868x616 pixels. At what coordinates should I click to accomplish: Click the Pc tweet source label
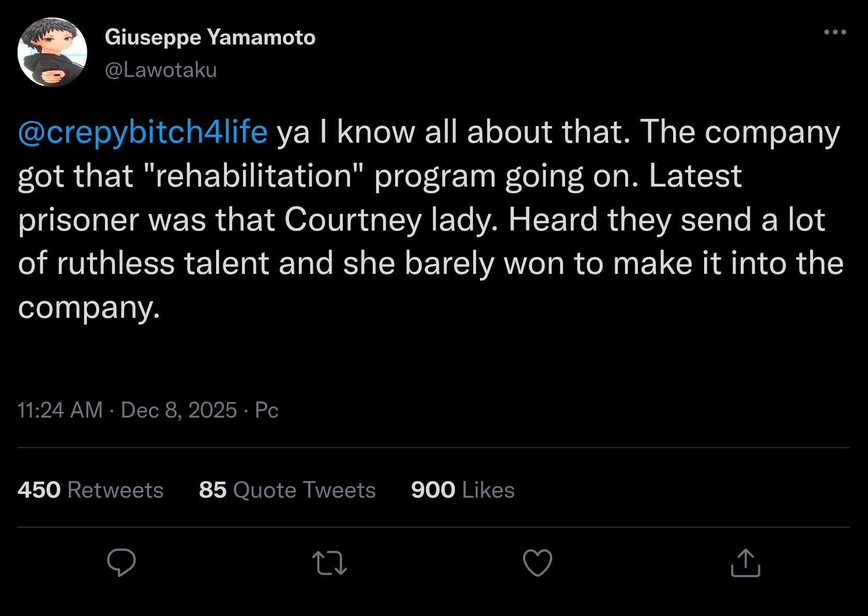[x=267, y=410]
